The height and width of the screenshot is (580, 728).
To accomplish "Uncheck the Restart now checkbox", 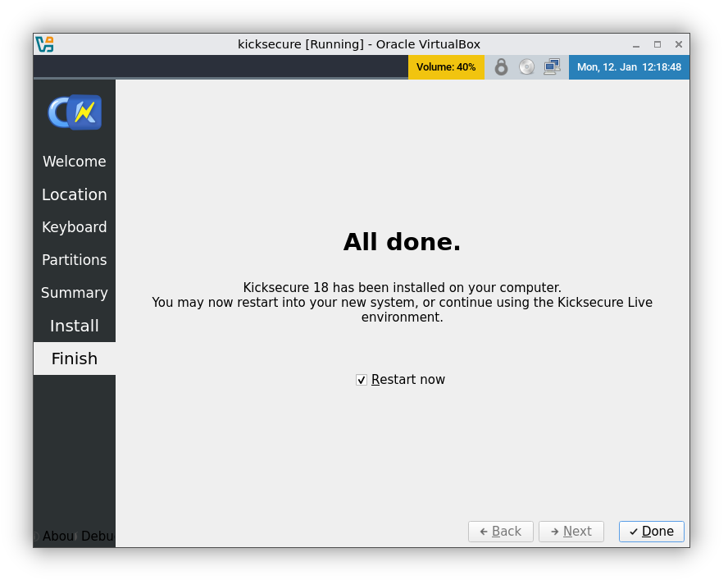I will click(362, 379).
